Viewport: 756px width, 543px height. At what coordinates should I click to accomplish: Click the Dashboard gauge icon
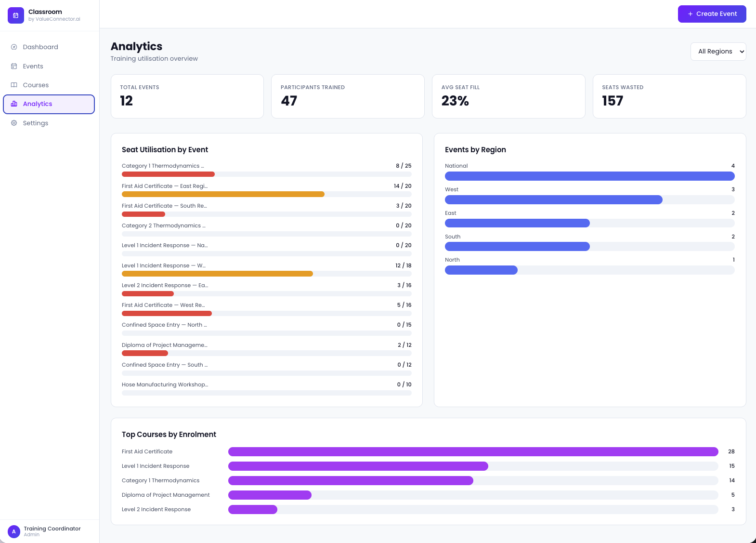(14, 47)
